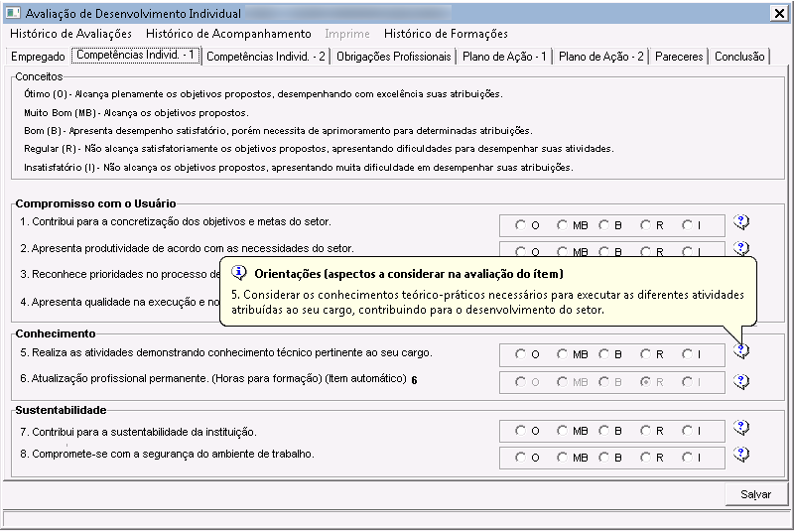Open help icon for item 1 Contribui
This screenshot has height=532, width=794.
(x=741, y=222)
